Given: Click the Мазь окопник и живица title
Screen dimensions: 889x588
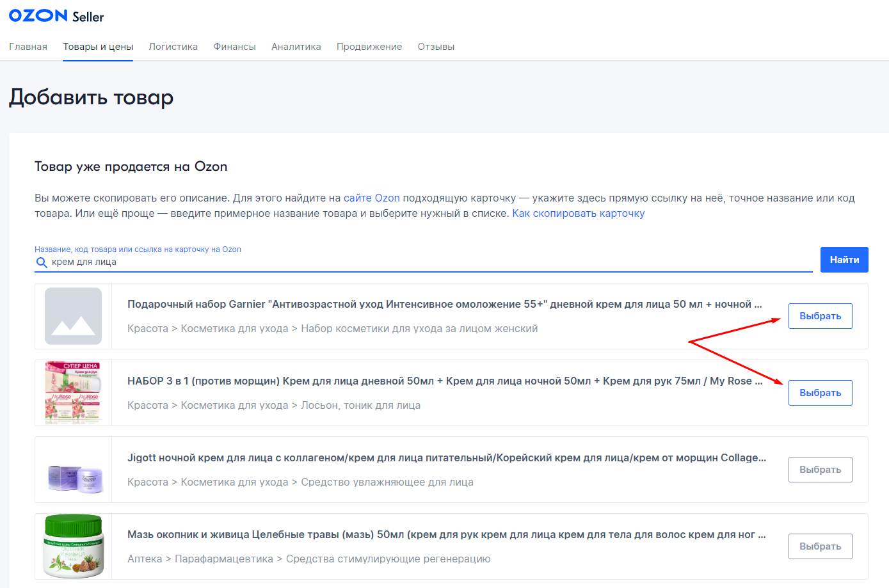Looking at the screenshot, I should coord(447,535).
